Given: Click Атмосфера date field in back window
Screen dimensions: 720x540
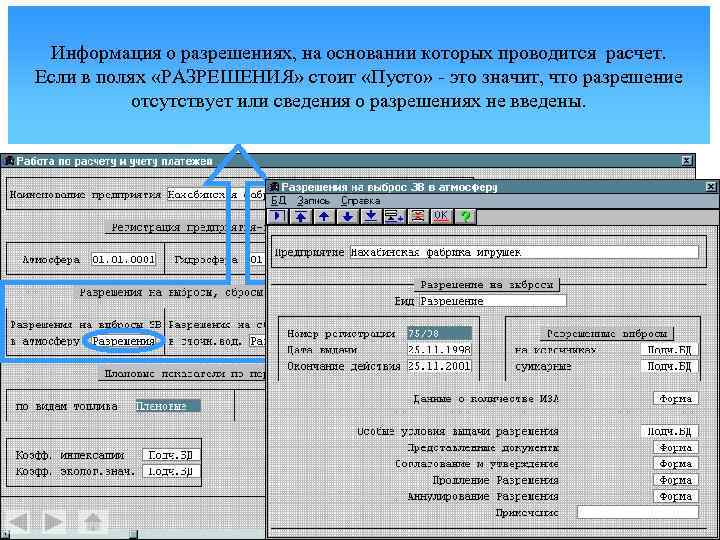Looking at the screenshot, I should click(x=123, y=259).
